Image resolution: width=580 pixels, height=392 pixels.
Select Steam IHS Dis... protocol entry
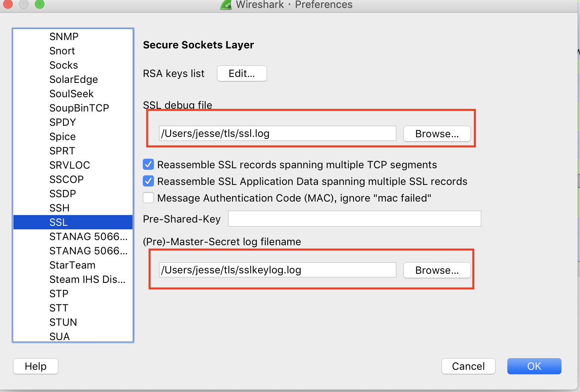point(73,279)
